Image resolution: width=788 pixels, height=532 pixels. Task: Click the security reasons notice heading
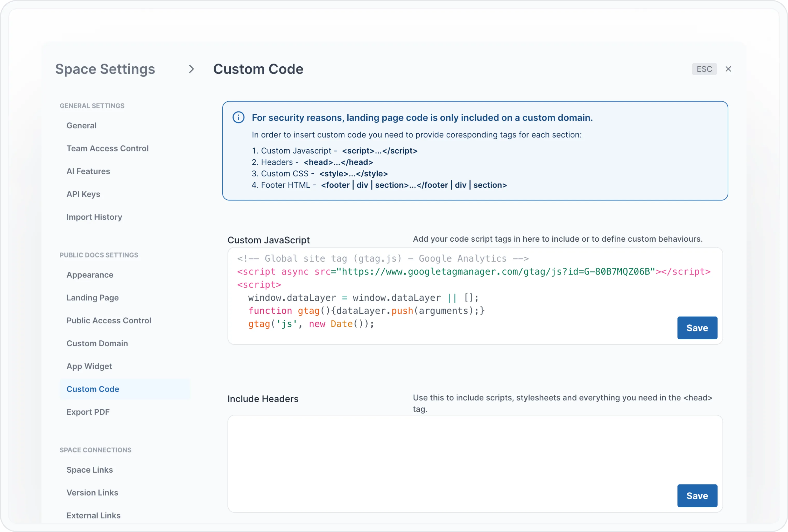pos(422,118)
